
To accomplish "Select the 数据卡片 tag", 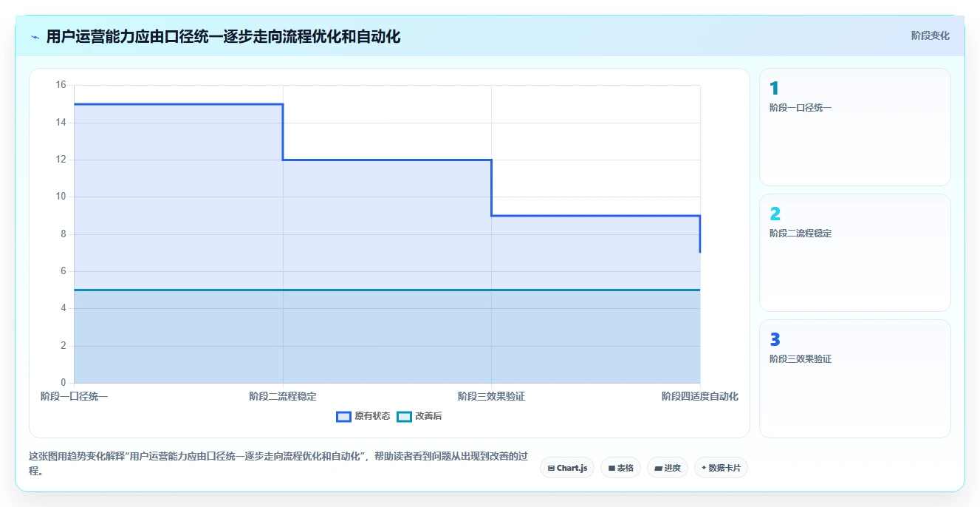I will [x=721, y=468].
